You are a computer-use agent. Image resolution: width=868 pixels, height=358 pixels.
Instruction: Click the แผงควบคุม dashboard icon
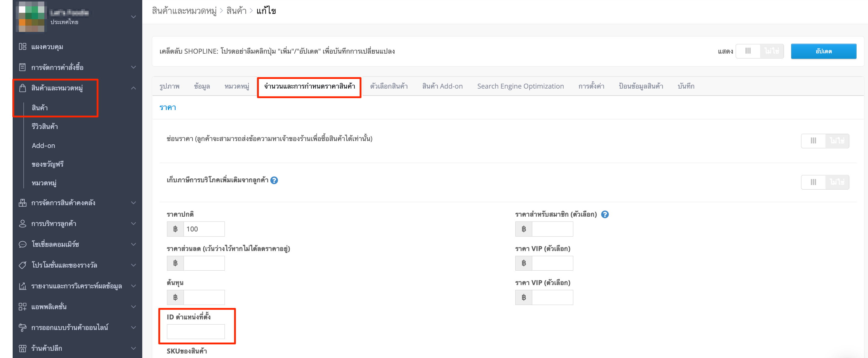click(x=23, y=46)
